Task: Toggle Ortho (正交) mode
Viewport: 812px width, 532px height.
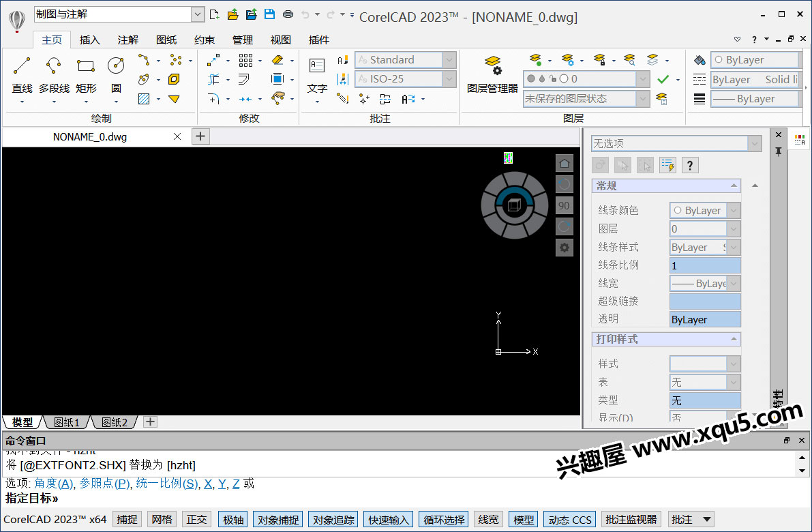Action: 197,520
